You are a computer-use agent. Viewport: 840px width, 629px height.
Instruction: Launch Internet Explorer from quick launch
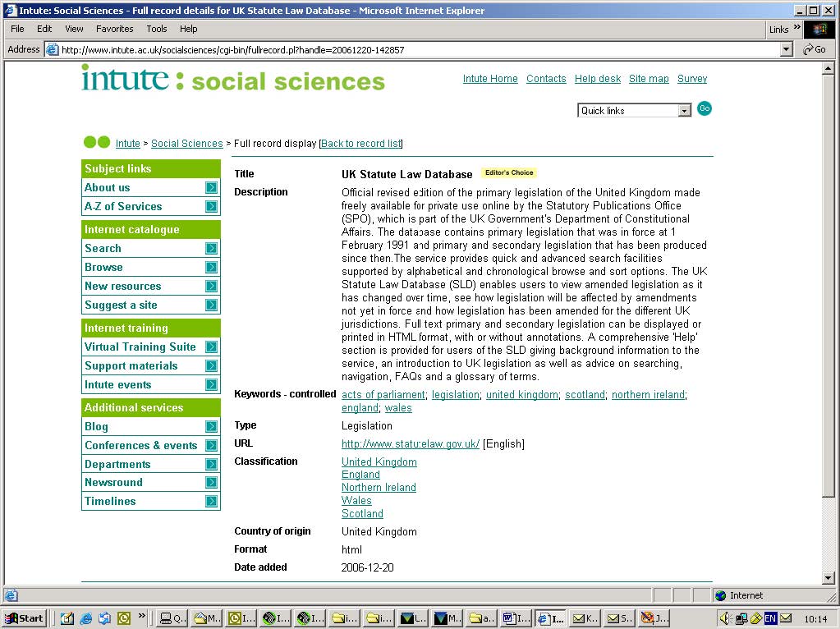tap(85, 618)
